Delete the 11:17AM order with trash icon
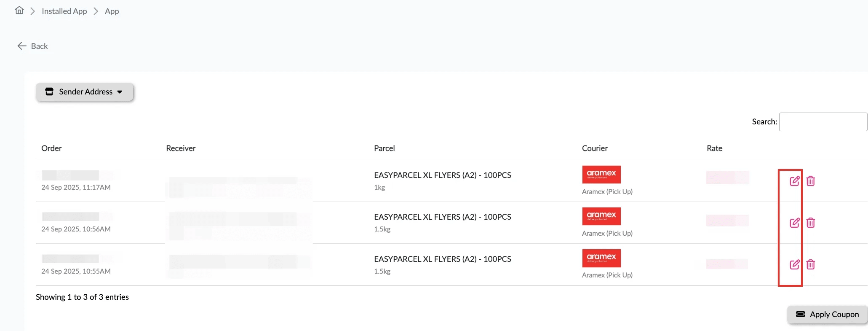The width and height of the screenshot is (868, 331). (x=810, y=181)
